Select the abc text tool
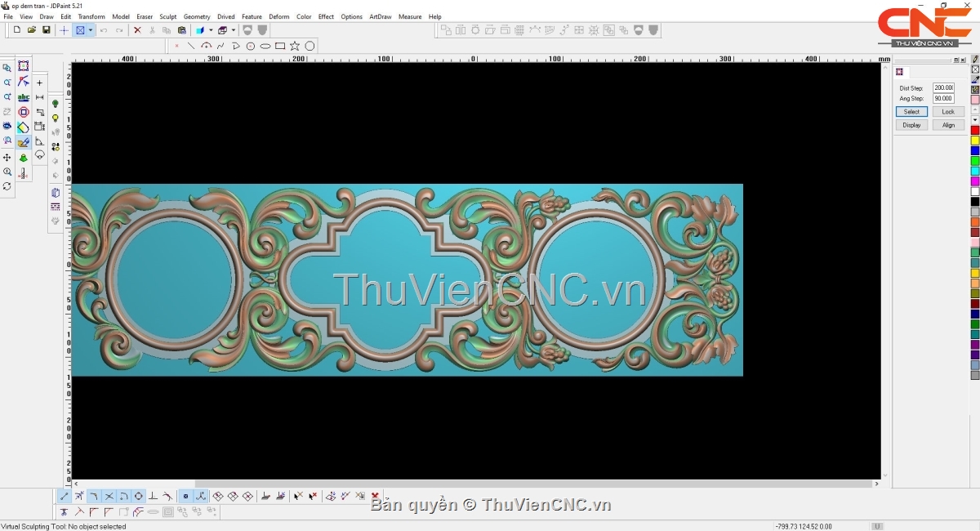 tap(23, 97)
